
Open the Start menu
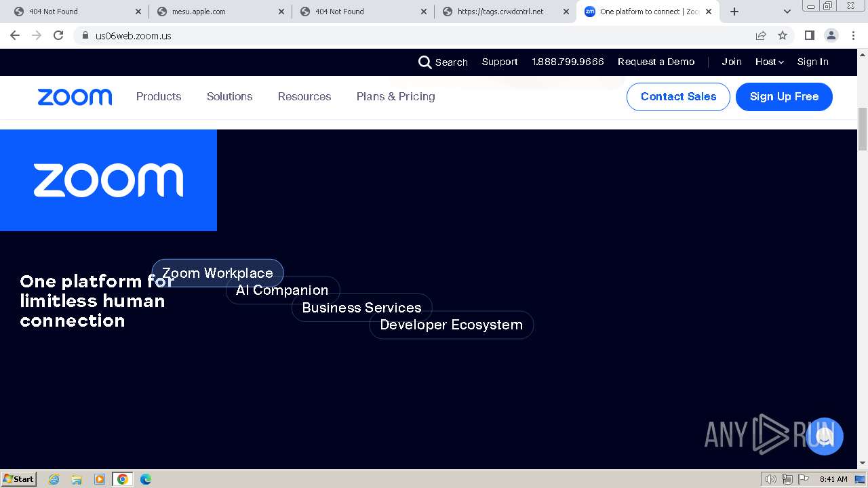click(18, 479)
